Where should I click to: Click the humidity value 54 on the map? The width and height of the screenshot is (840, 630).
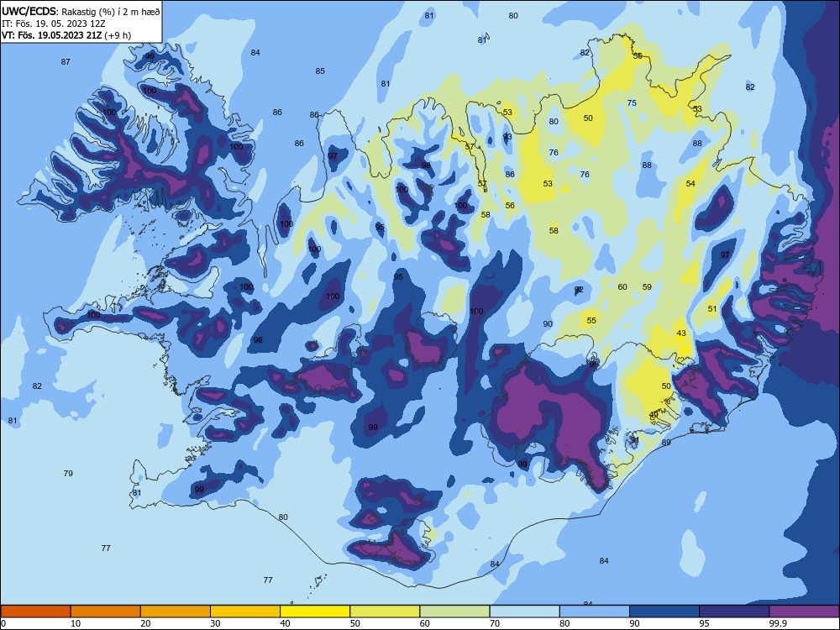coord(690,183)
